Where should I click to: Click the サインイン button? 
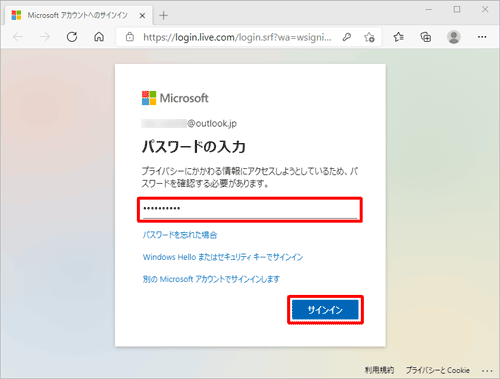325,310
